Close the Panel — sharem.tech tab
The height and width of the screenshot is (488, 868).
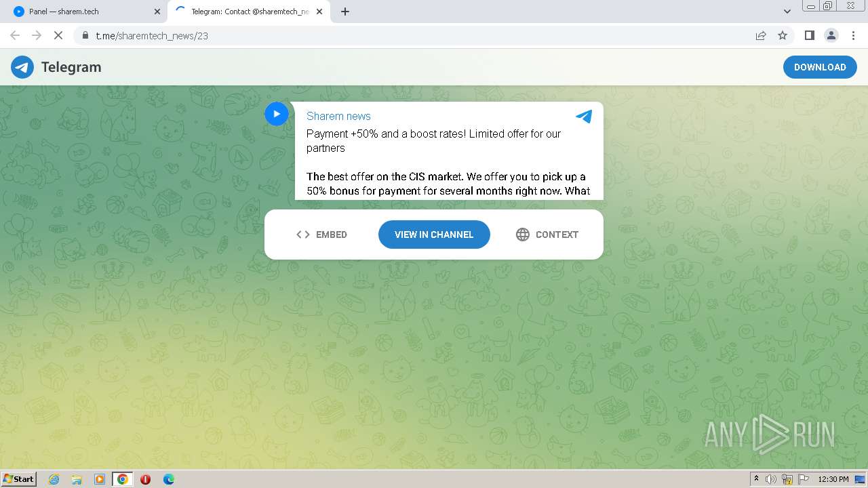[x=157, y=12]
